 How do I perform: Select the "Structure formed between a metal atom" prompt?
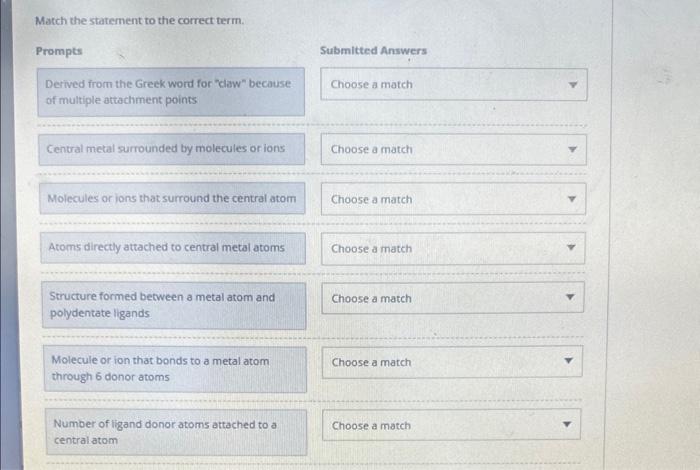point(174,305)
